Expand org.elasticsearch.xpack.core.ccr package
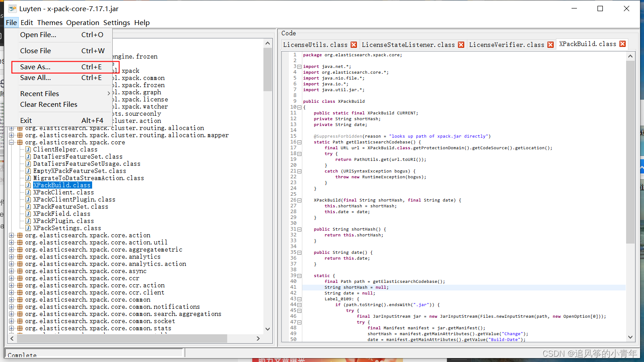644x362 pixels. click(x=12, y=278)
